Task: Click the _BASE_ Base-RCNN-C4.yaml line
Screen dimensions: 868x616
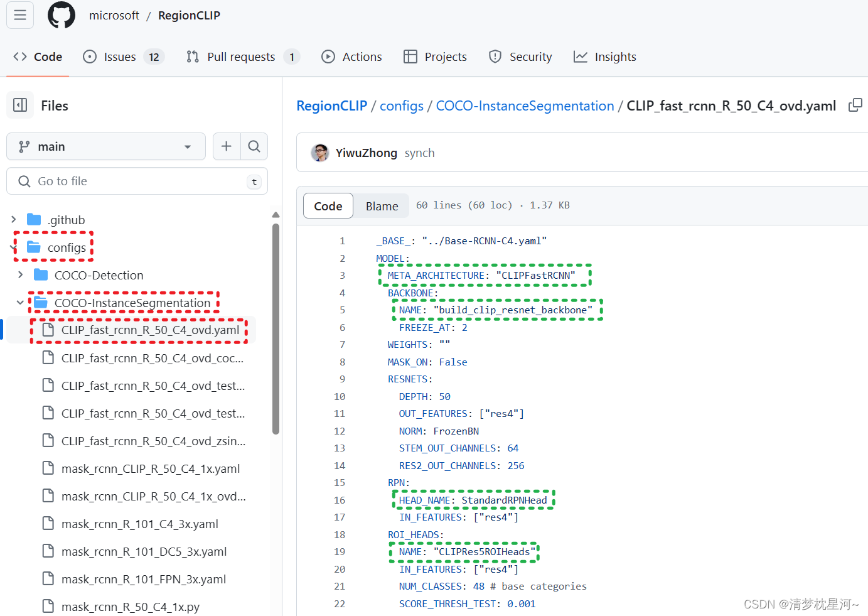Action: point(461,240)
